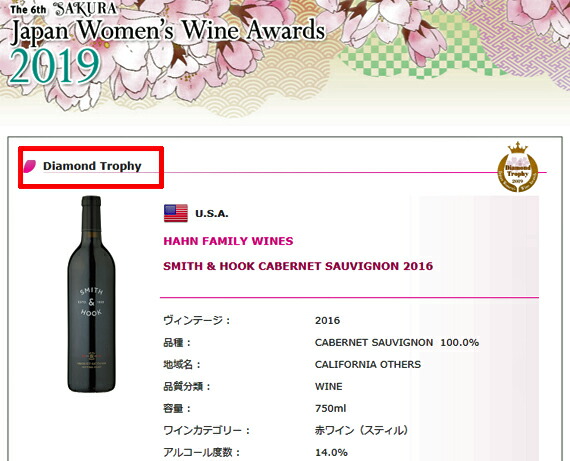Click the teal 2019 year in banner

pyautogui.click(x=55, y=66)
